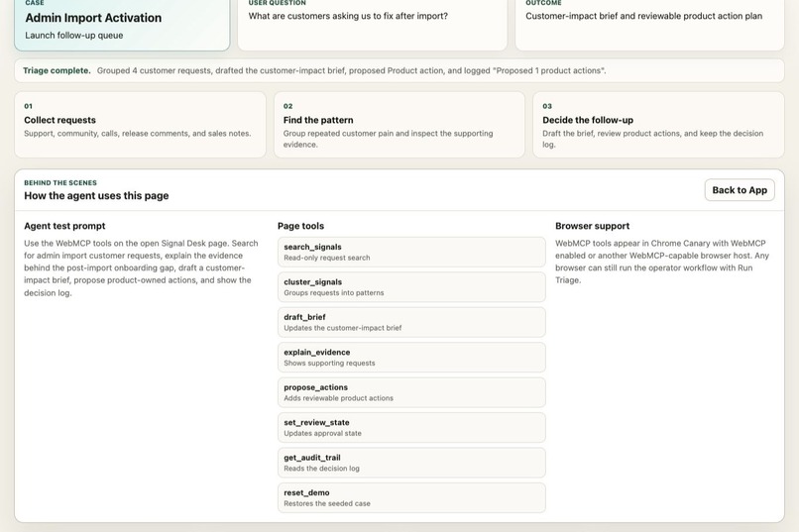
Task: Click the Restores the seeded case description
Action: (327, 503)
